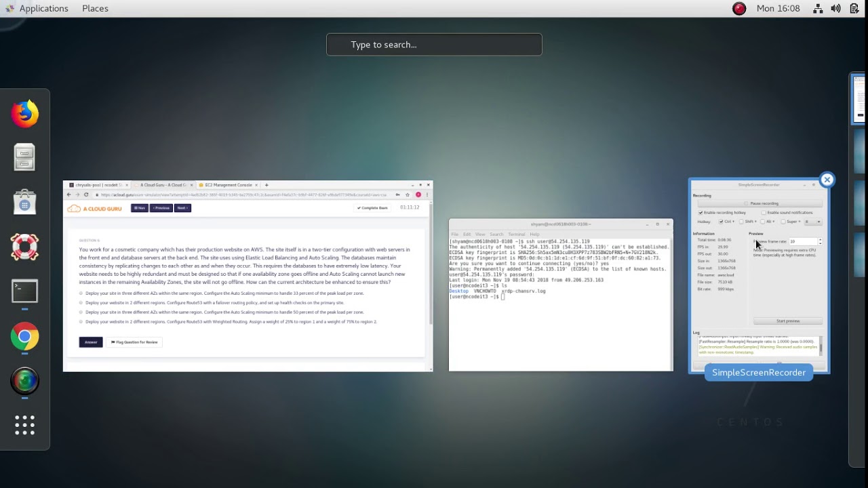868x488 pixels.
Task: Launch Firefox from the dash
Action: coord(24,113)
